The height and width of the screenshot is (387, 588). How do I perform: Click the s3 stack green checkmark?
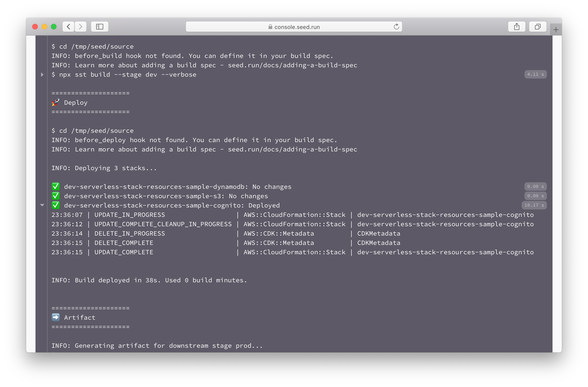point(56,196)
